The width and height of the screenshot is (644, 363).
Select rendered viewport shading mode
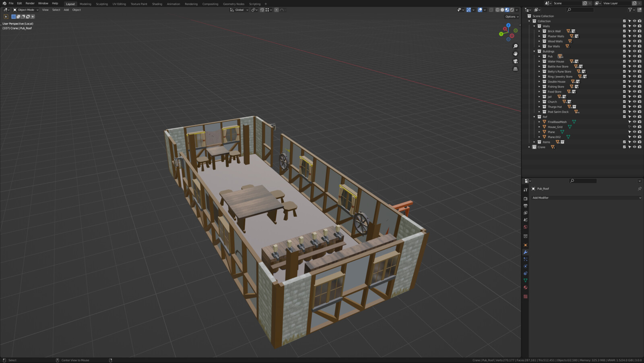(x=512, y=10)
